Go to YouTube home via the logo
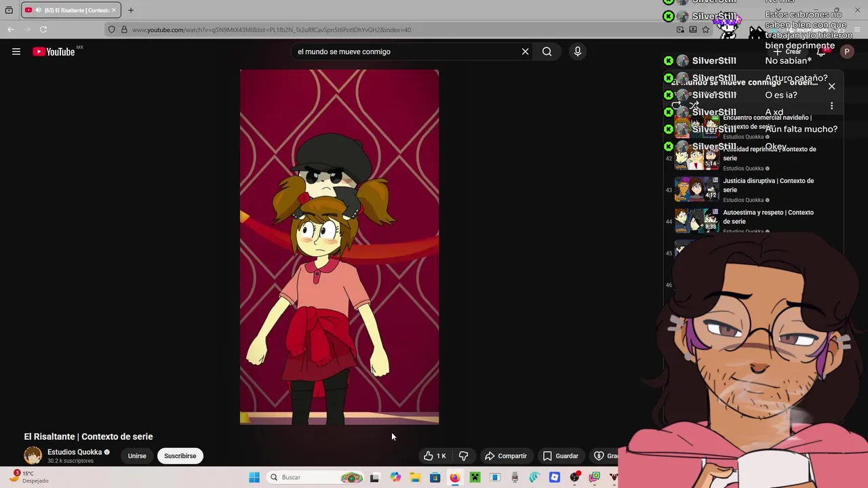 (54, 52)
